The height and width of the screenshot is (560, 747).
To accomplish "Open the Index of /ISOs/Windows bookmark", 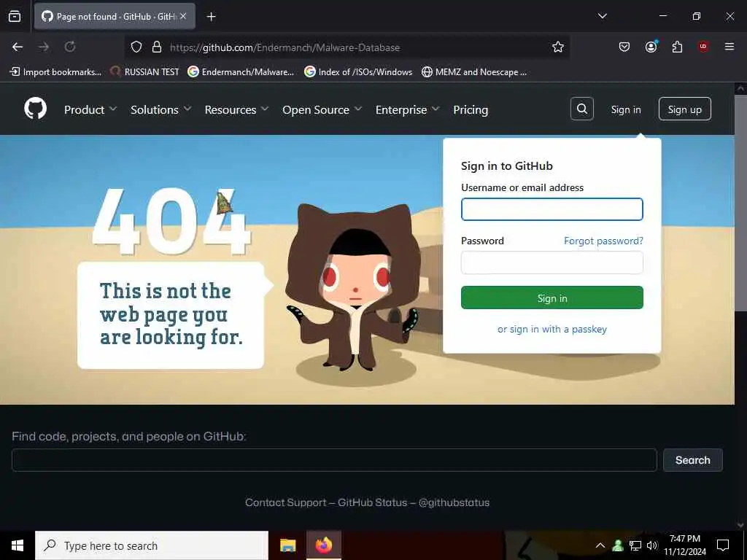I will click(358, 72).
